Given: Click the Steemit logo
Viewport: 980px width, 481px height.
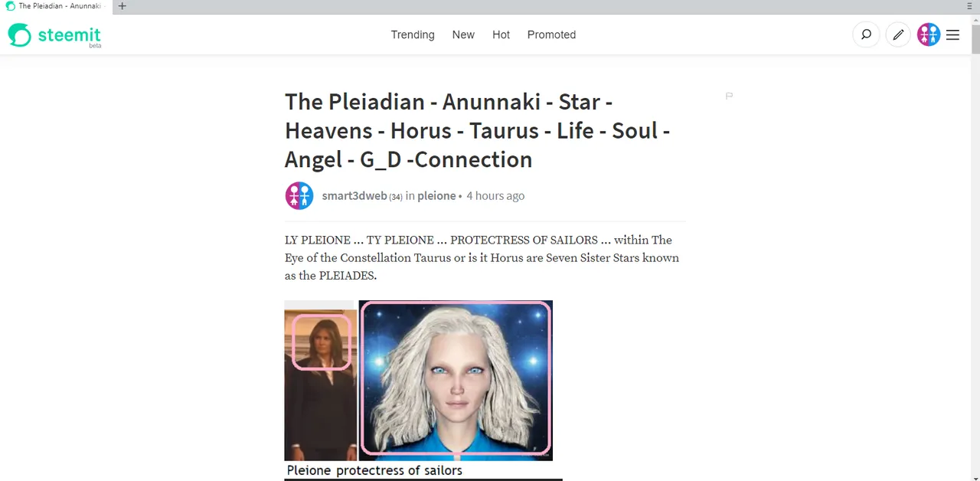Looking at the screenshot, I should coord(54,34).
